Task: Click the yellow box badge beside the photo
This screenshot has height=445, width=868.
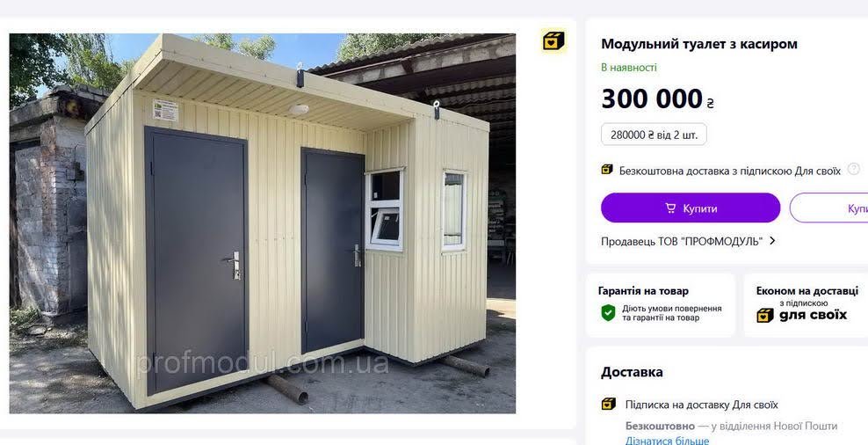Action: [553, 41]
